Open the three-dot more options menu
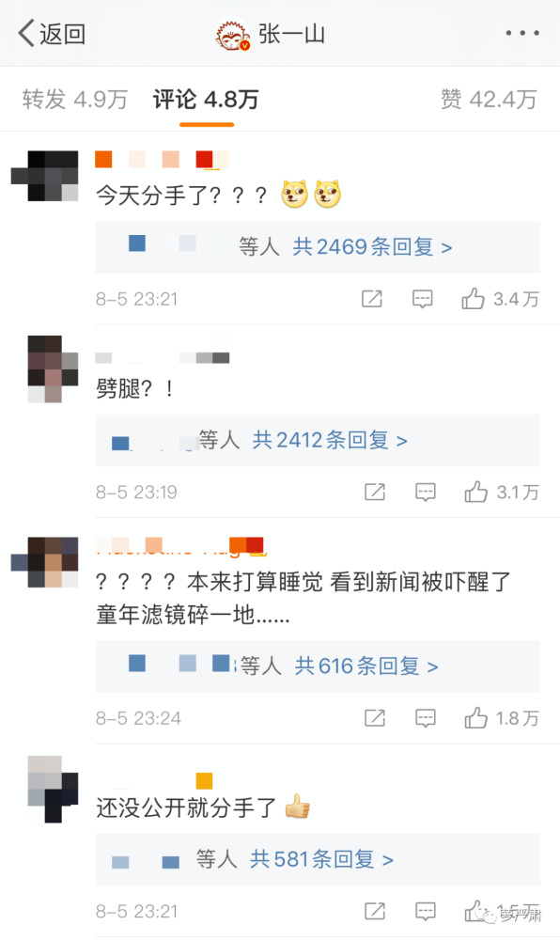The height and width of the screenshot is (940, 560). (x=521, y=33)
